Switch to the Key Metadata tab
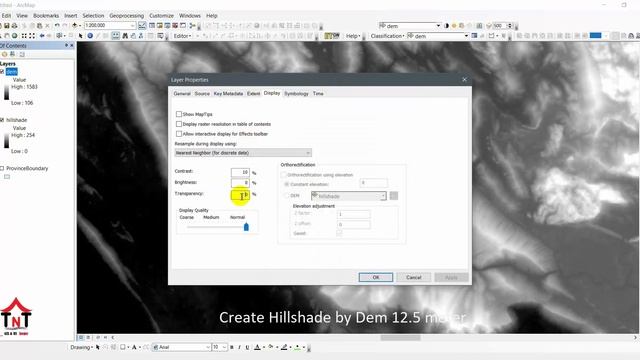Viewport: 640px width, 360px height. [x=228, y=93]
